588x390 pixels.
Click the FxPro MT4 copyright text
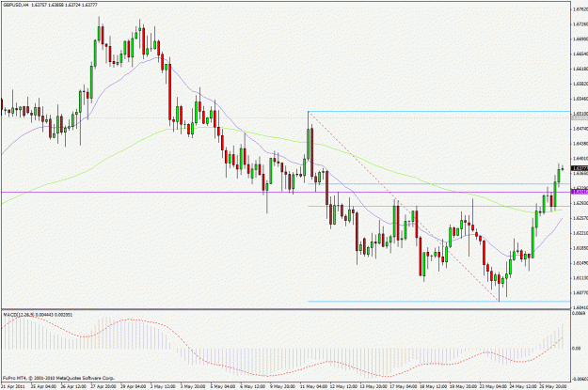58,378
